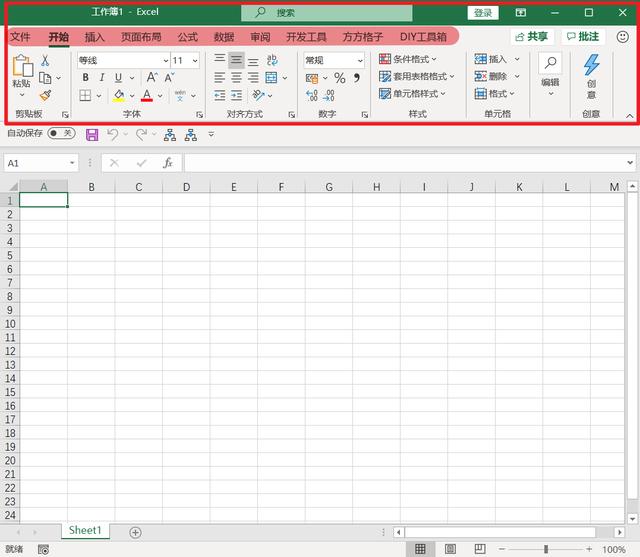Viewport: 640px width, 557px height.
Task: Click the 共享 share button
Action: pyautogui.click(x=531, y=36)
